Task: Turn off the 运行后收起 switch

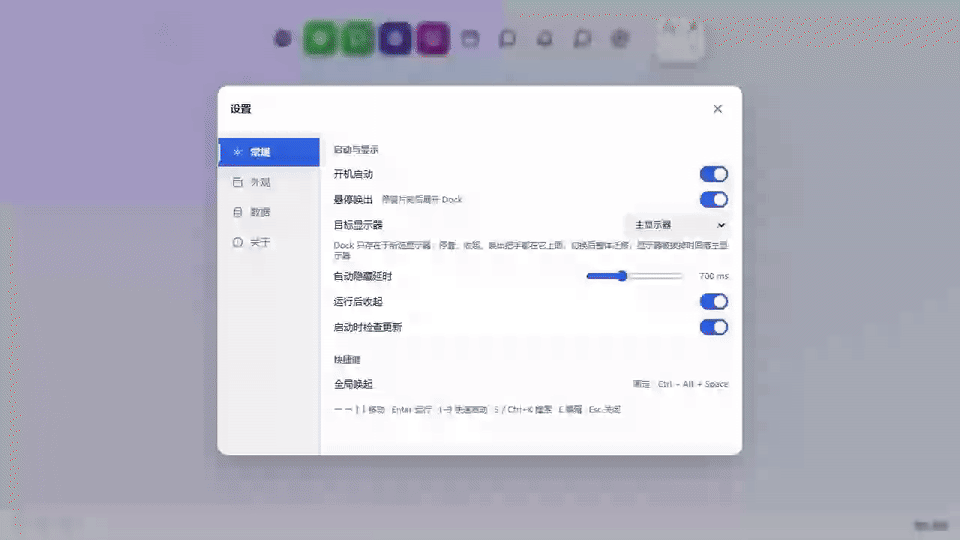Action: tap(714, 301)
